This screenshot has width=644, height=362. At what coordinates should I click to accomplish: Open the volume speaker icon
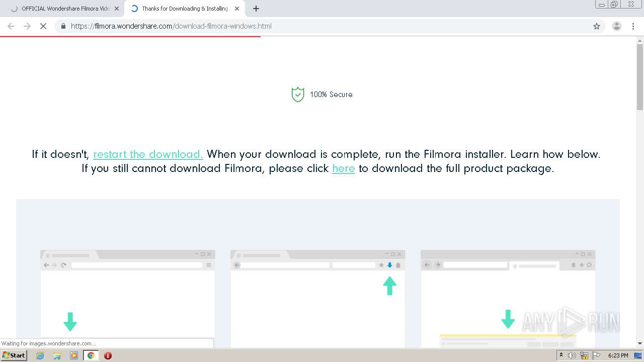click(x=572, y=355)
